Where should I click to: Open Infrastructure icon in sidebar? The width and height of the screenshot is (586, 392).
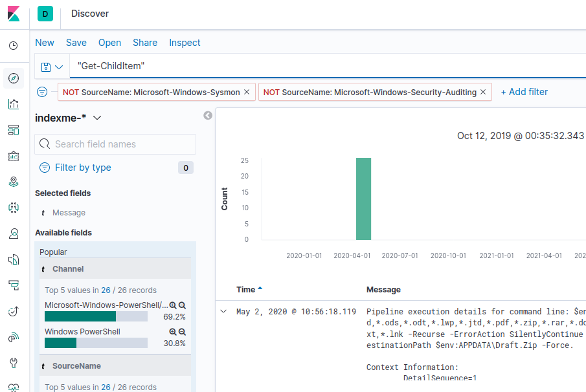(14, 234)
